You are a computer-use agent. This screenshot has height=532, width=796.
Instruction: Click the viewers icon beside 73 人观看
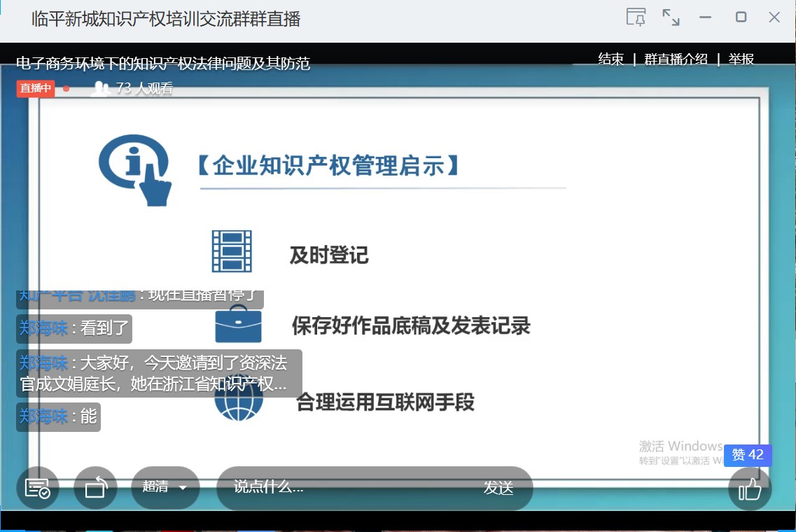click(102, 88)
